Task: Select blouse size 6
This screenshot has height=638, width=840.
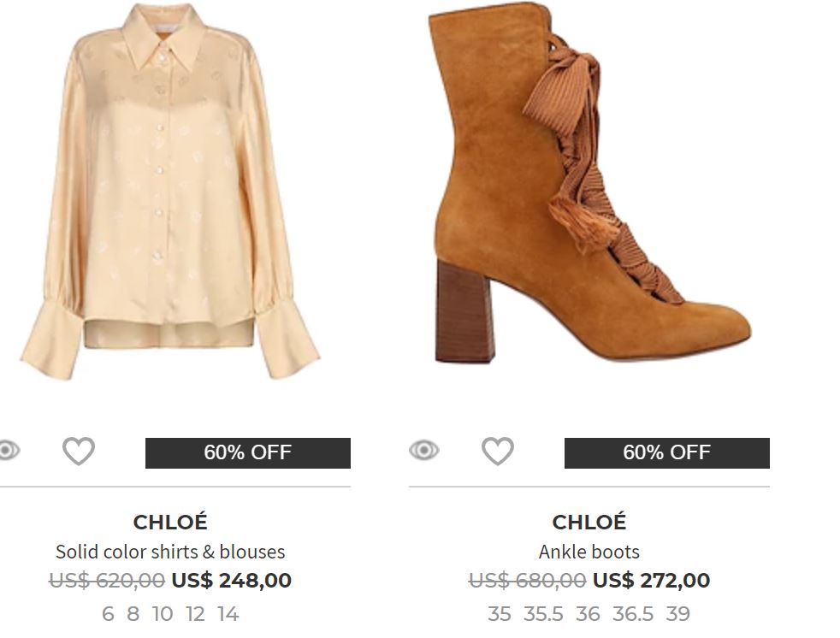Action: 107,614
